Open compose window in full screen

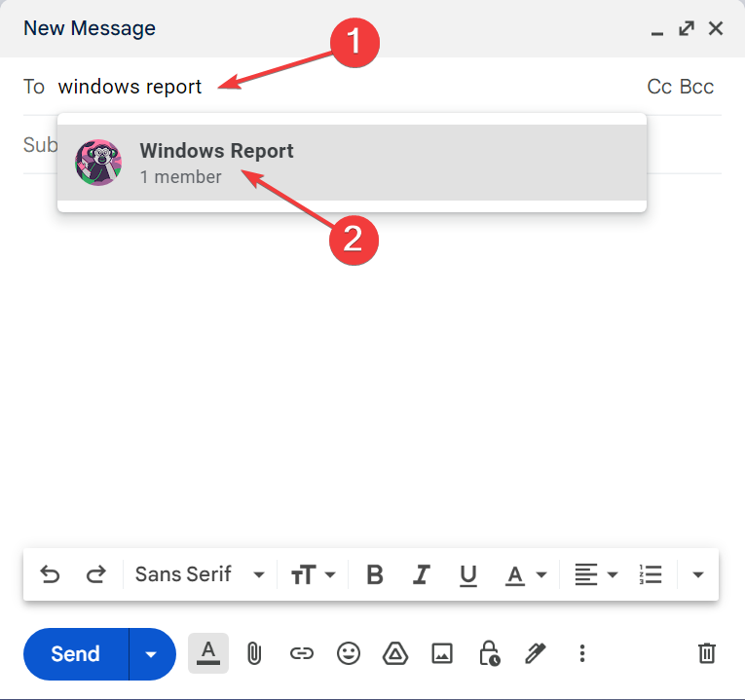coord(687,28)
